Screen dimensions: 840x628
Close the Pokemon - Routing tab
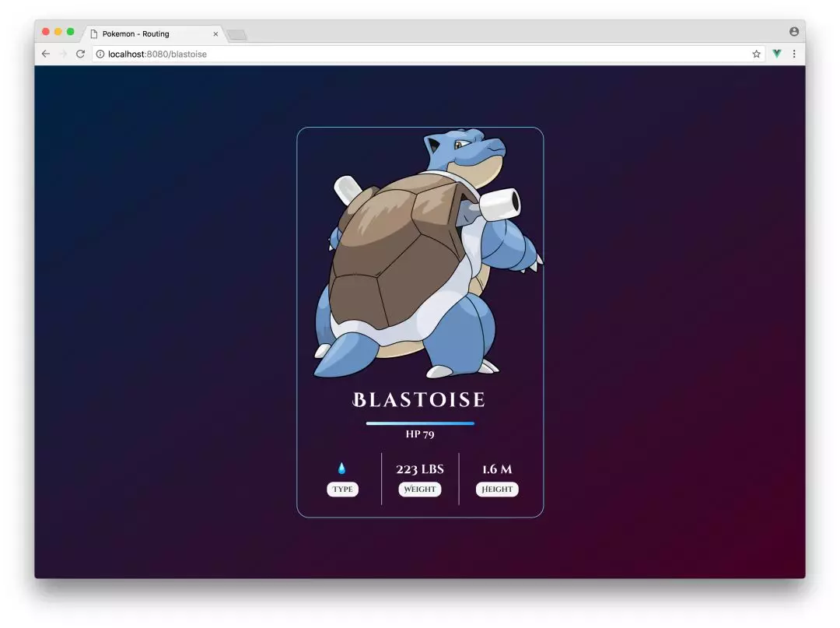coord(215,33)
